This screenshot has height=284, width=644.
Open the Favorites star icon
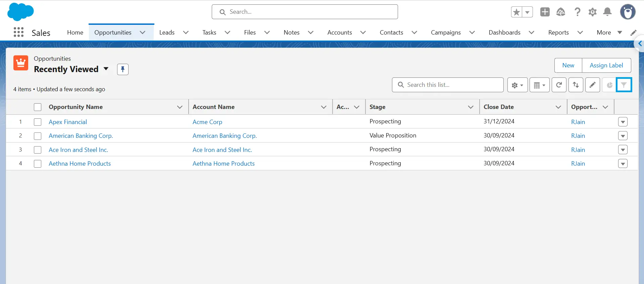(516, 12)
